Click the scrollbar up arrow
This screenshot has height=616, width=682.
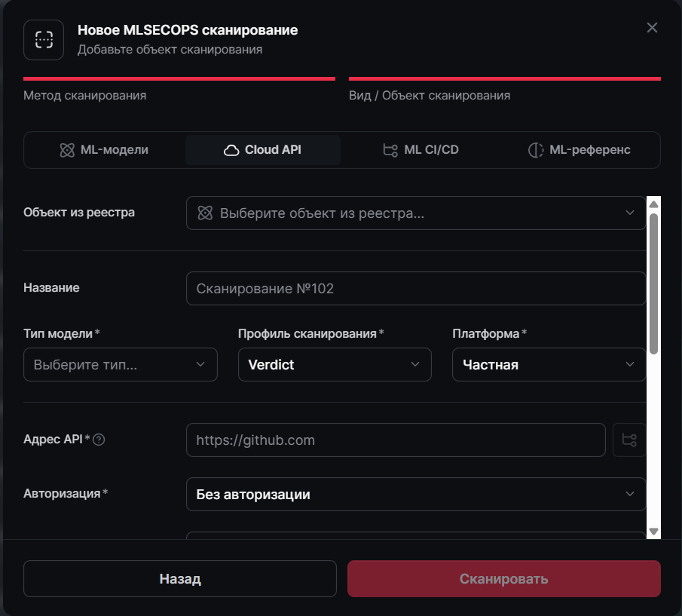click(653, 204)
